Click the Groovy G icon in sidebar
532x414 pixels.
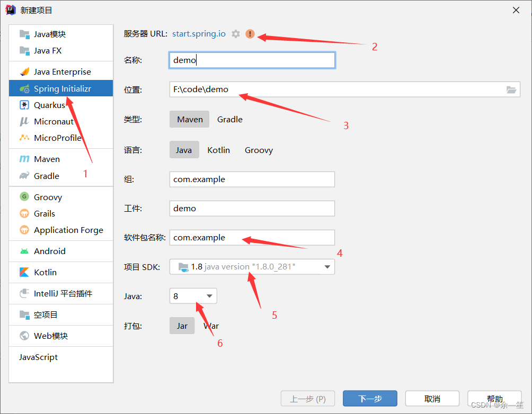(x=24, y=196)
